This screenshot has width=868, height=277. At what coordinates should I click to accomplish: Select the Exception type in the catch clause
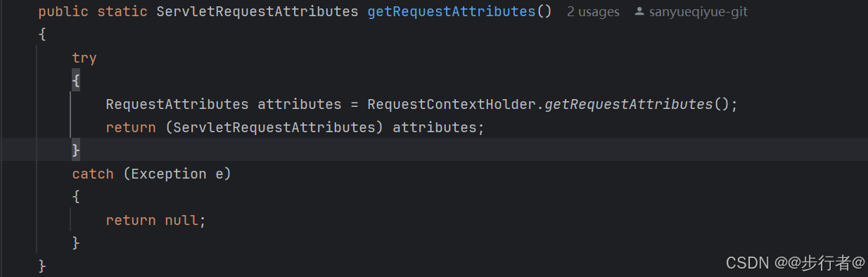(169, 174)
